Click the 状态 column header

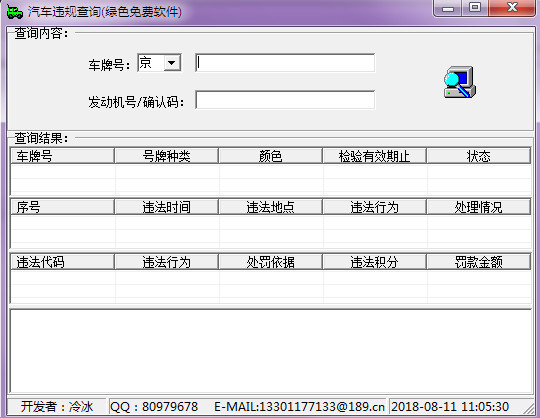478,156
